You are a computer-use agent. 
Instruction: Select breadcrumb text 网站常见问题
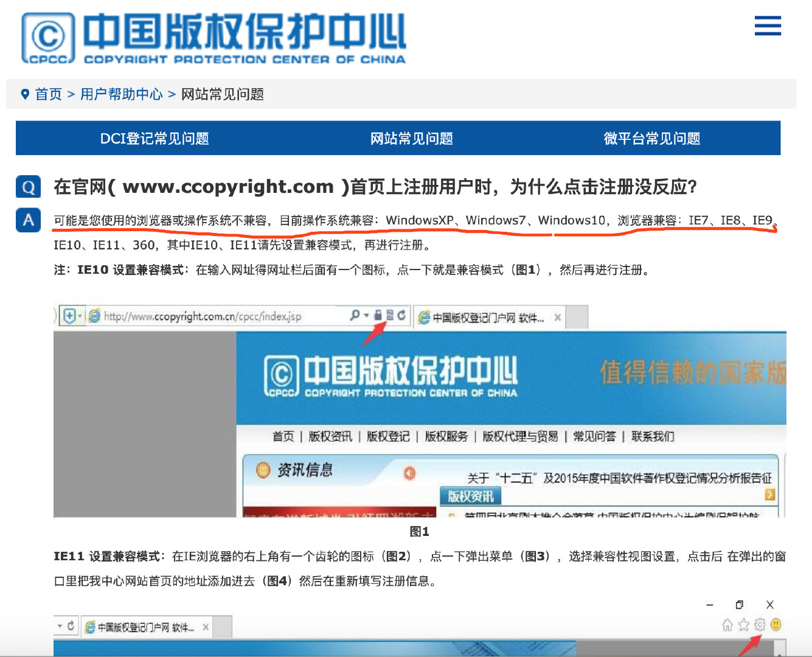click(x=223, y=94)
